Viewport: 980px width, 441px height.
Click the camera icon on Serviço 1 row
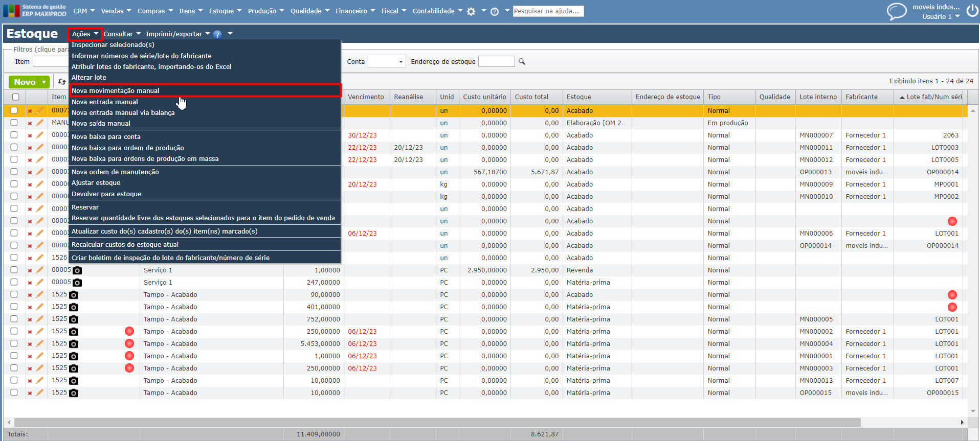(x=77, y=270)
